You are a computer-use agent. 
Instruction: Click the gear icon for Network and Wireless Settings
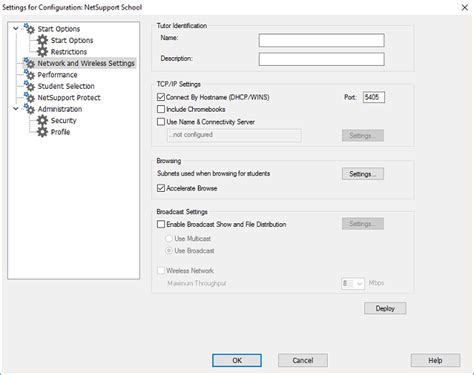29,63
